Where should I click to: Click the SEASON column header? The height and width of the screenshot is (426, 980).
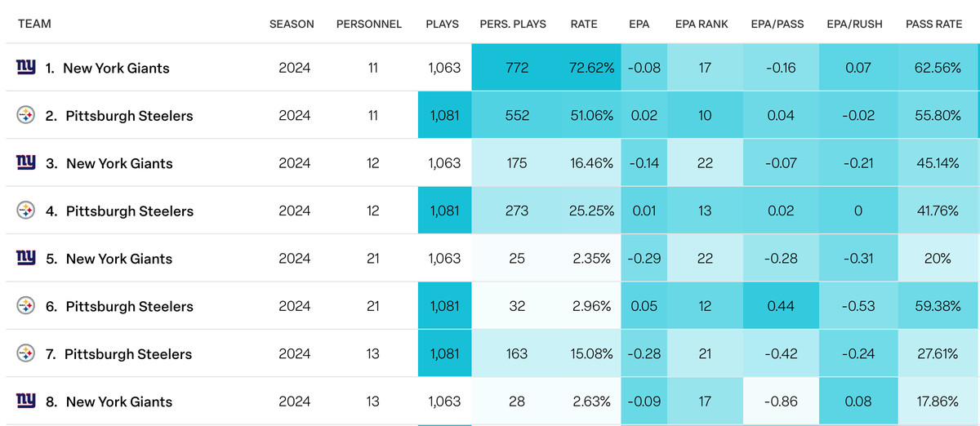click(292, 24)
